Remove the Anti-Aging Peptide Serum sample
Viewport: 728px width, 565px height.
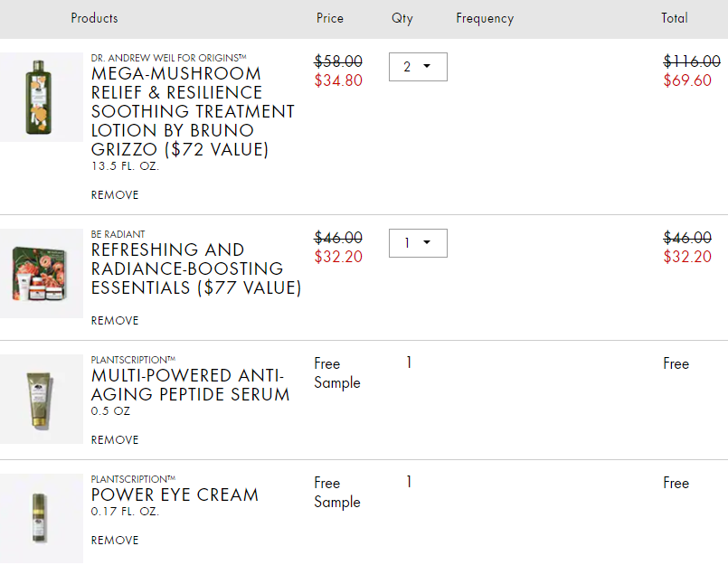pyautogui.click(x=115, y=440)
